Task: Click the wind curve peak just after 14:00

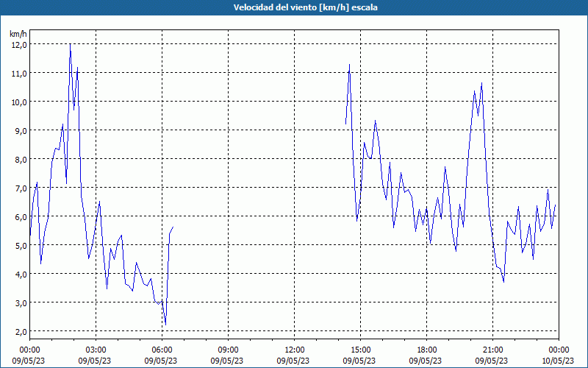Action: 350,65
